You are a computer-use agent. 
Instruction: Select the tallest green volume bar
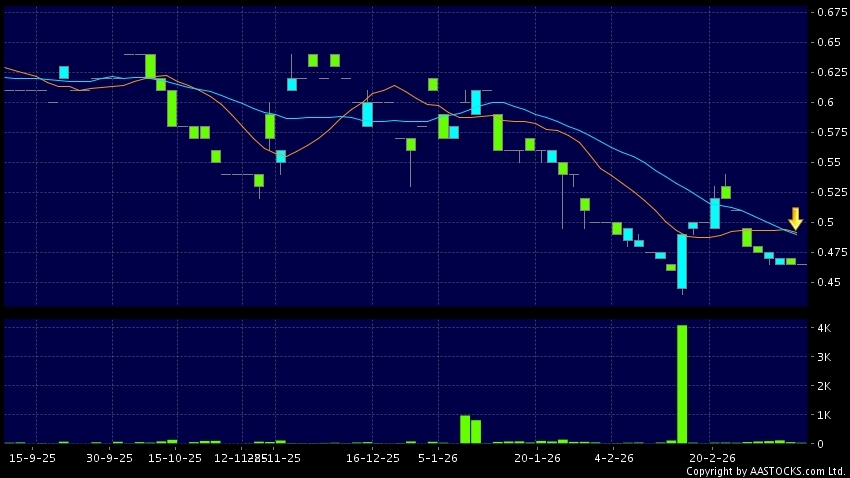pos(682,384)
